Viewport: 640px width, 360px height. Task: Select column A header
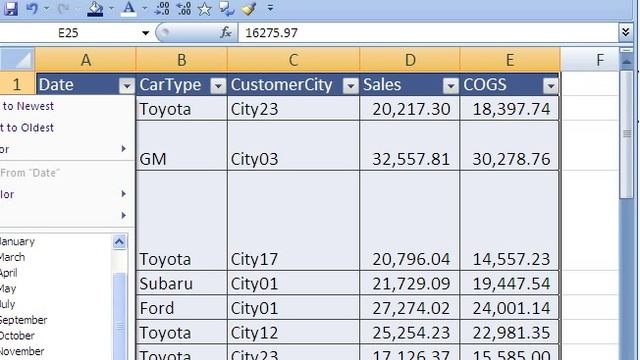coord(86,60)
